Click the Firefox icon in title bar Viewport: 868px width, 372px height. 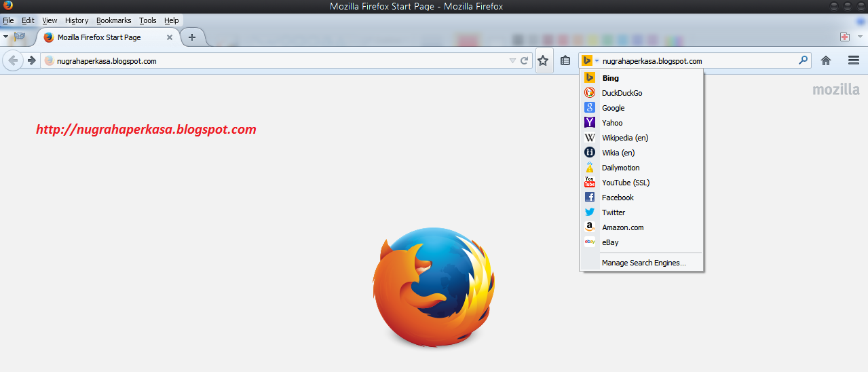8,6
